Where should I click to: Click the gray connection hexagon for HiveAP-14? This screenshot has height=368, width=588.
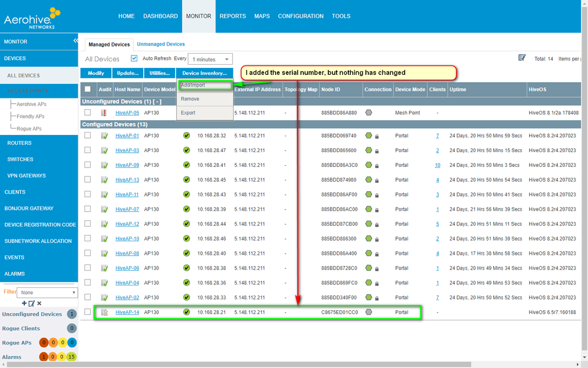369,312
